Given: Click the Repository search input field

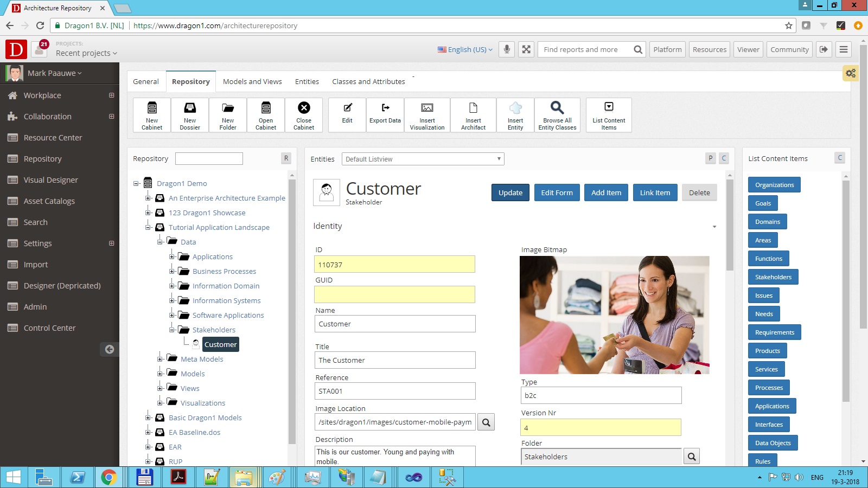Looking at the screenshot, I should point(209,158).
